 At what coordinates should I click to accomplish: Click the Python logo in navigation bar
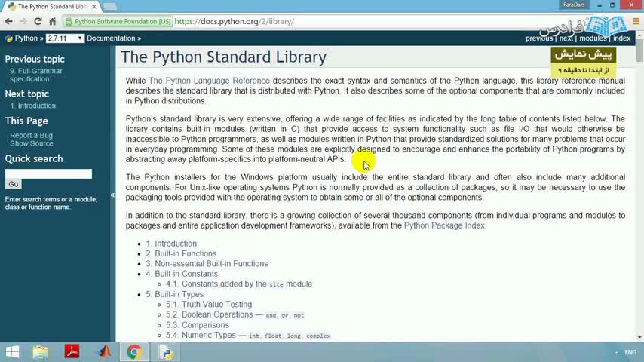click(x=8, y=38)
